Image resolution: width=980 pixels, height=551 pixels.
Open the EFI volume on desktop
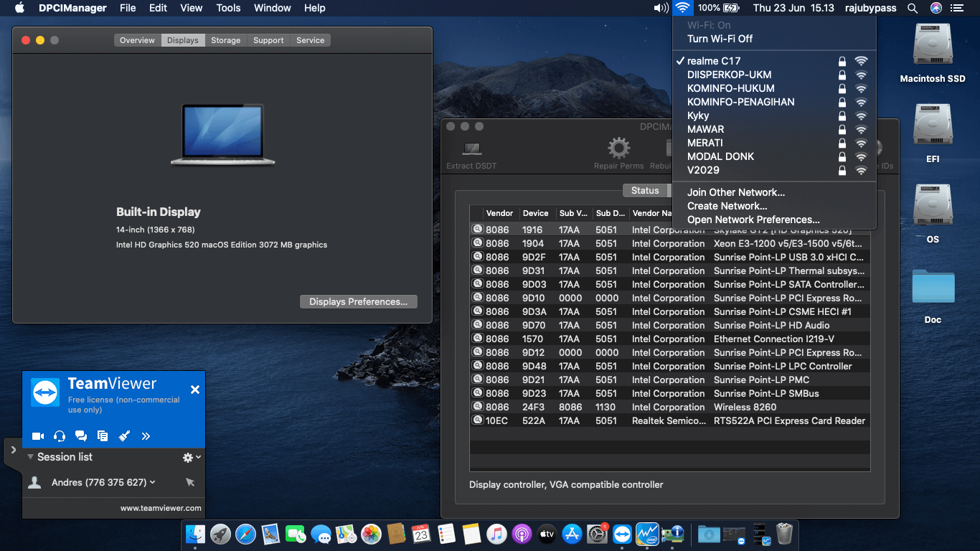tap(933, 134)
